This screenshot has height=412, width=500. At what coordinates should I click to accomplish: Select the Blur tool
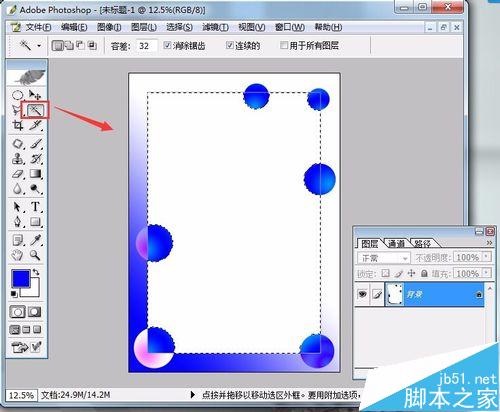click(x=17, y=189)
